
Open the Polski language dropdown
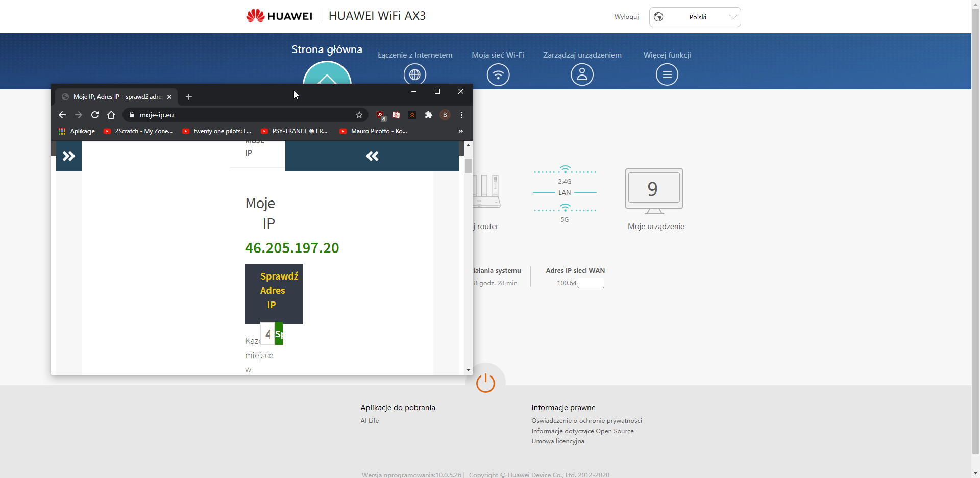695,17
